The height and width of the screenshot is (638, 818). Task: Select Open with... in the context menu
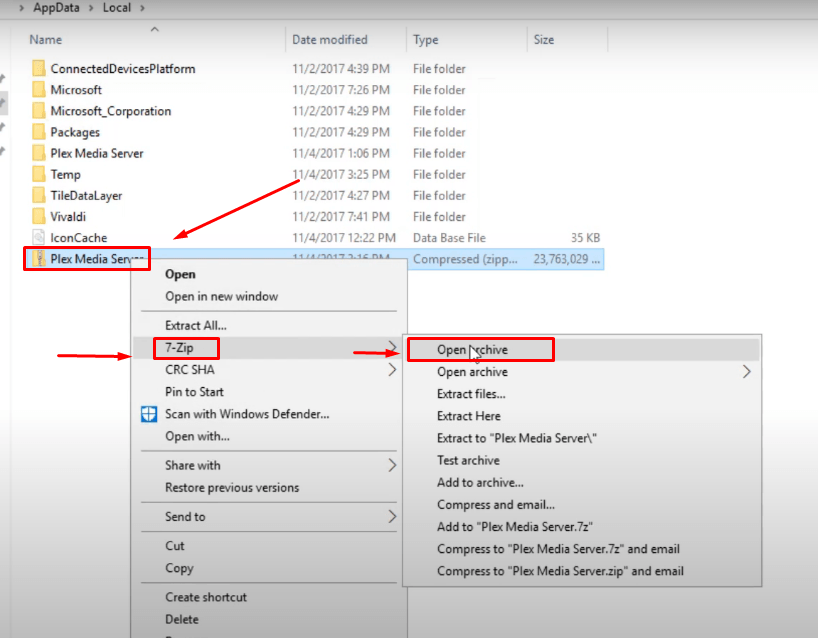click(198, 436)
